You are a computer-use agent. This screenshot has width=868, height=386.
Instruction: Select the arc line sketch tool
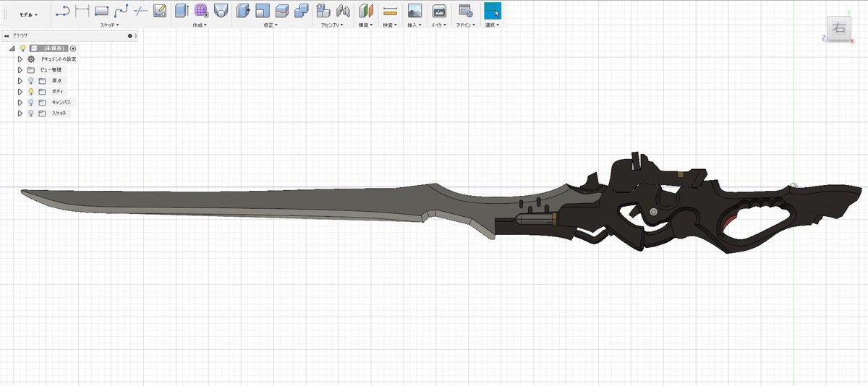coord(63,10)
